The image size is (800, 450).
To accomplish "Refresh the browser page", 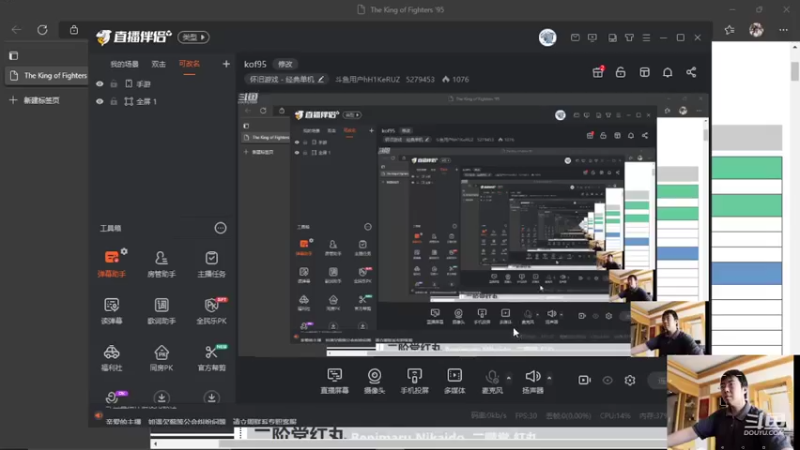I will pos(42,30).
